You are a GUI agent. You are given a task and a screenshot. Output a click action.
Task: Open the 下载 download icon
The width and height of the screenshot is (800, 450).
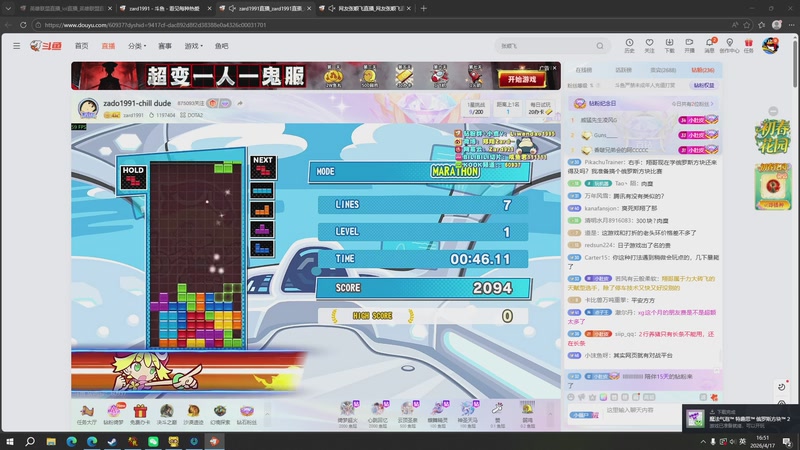click(x=669, y=46)
